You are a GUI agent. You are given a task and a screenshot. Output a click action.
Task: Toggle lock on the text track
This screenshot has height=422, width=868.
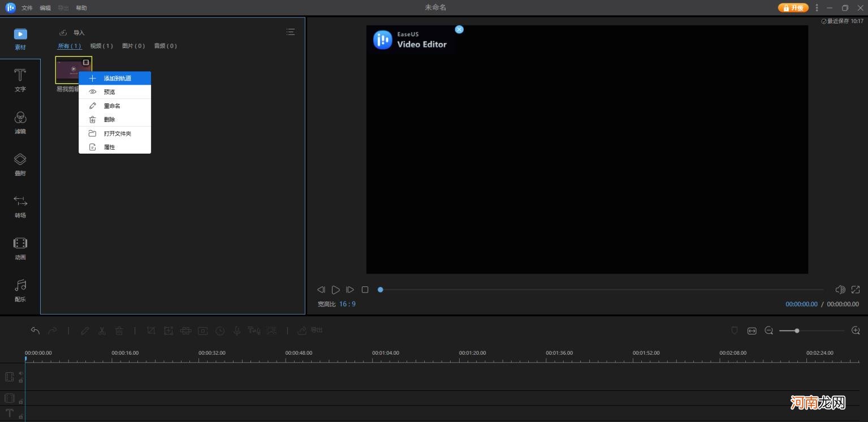coord(21,416)
